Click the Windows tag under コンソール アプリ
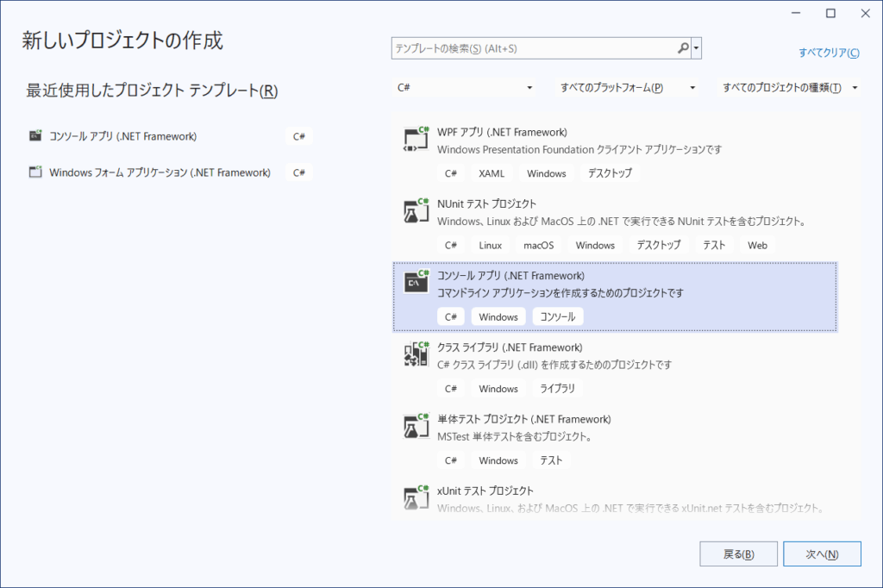 coord(498,317)
